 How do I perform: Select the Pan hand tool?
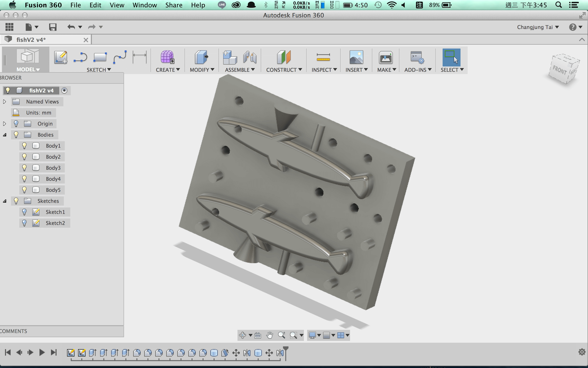(x=270, y=335)
